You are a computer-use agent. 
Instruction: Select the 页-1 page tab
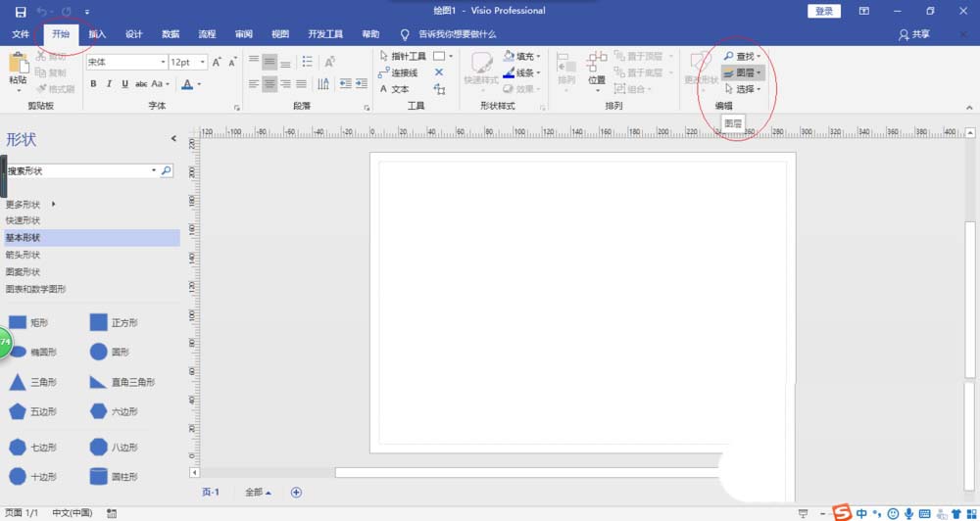[211, 493]
